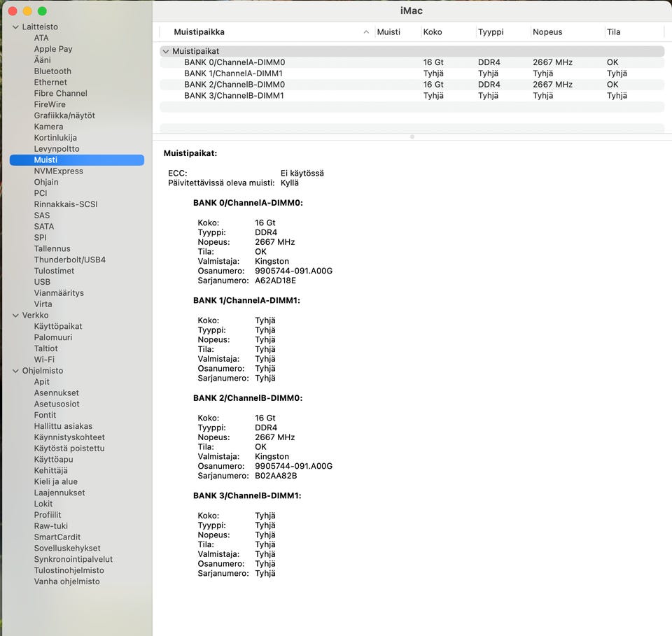This screenshot has height=636, width=672.
Task: Open Asennukset under Ohjelmisto
Action: tap(56, 393)
